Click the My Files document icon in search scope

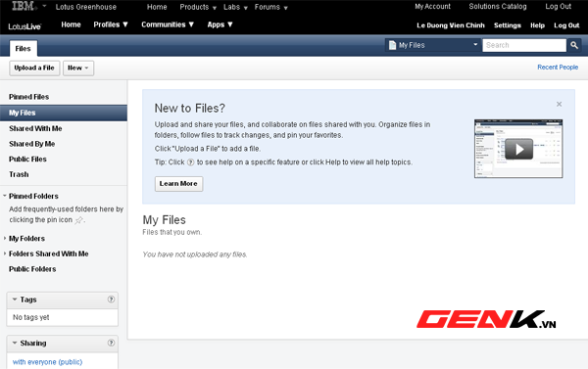tap(392, 45)
